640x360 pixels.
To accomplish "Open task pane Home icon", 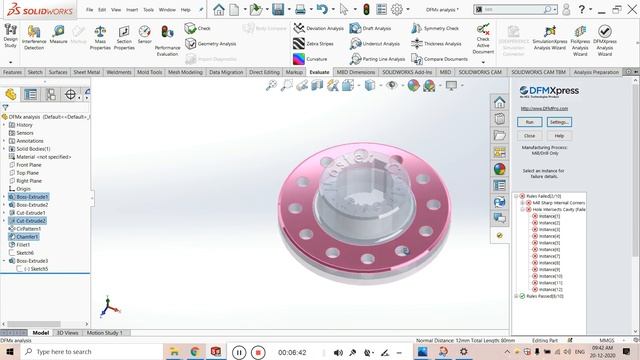I will click(500, 102).
